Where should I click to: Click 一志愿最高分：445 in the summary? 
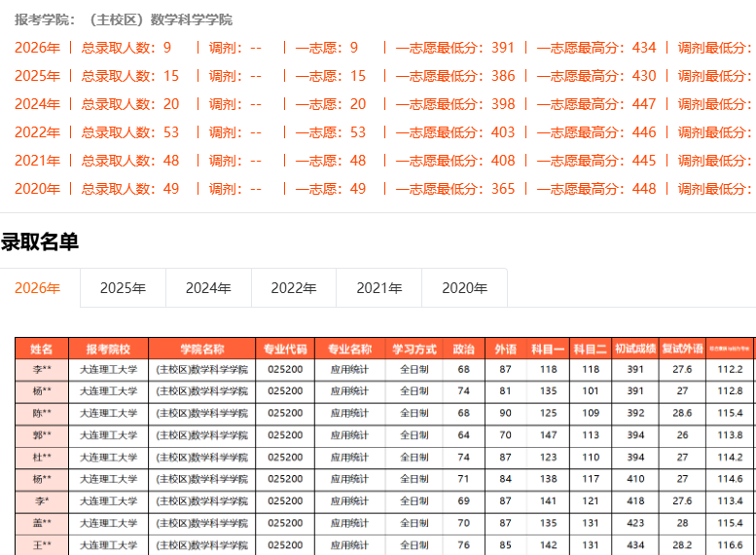coord(596,161)
